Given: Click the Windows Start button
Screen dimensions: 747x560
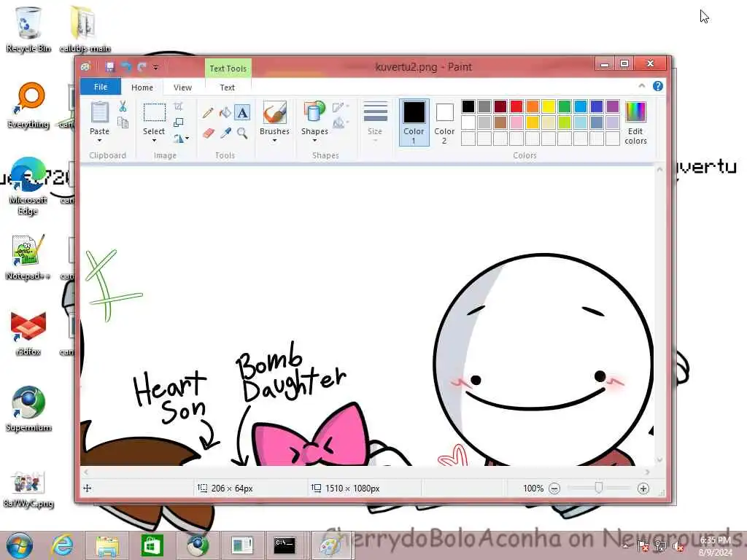Looking at the screenshot, I should (x=20, y=545).
